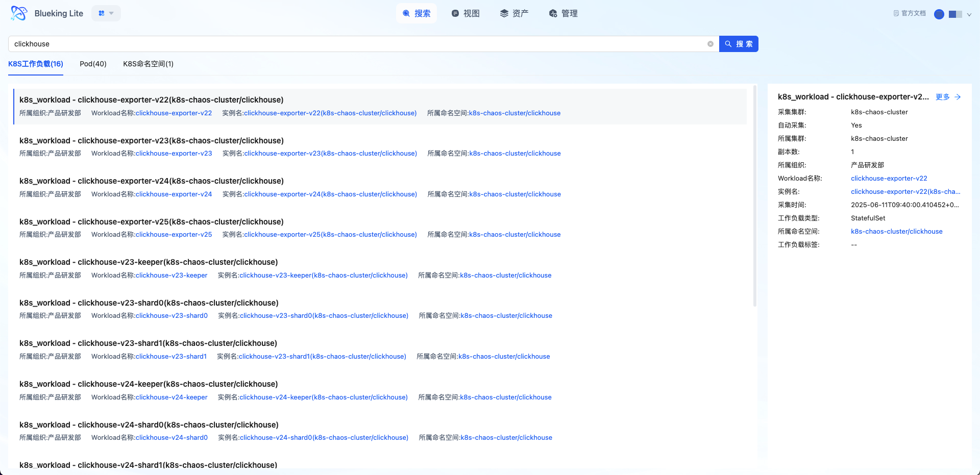Select the K8S命名空间(1) tab

(x=148, y=64)
